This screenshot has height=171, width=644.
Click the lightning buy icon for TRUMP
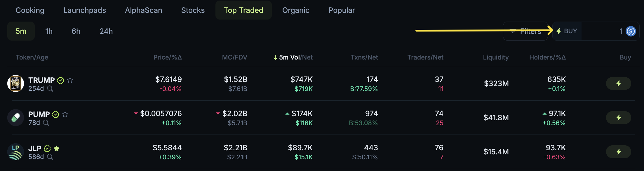[618, 83]
